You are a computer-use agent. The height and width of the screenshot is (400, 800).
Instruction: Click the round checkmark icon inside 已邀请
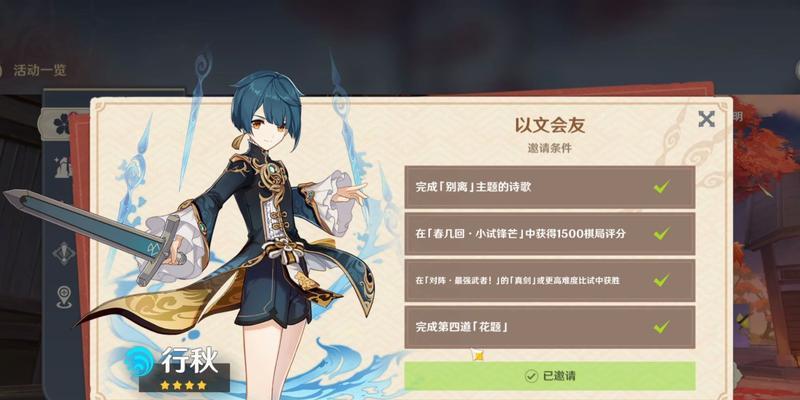click(x=531, y=376)
